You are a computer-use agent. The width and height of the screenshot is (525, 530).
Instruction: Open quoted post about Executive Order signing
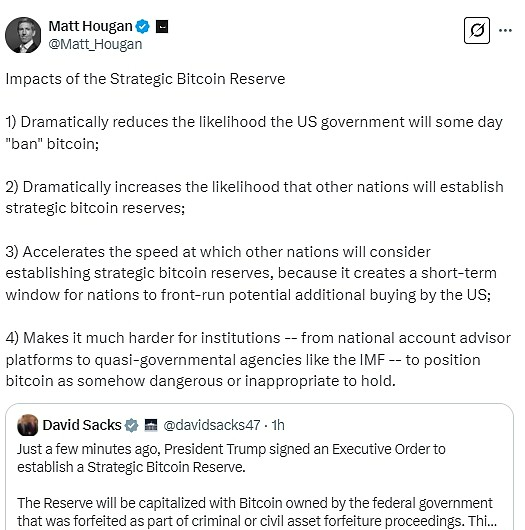click(x=259, y=466)
